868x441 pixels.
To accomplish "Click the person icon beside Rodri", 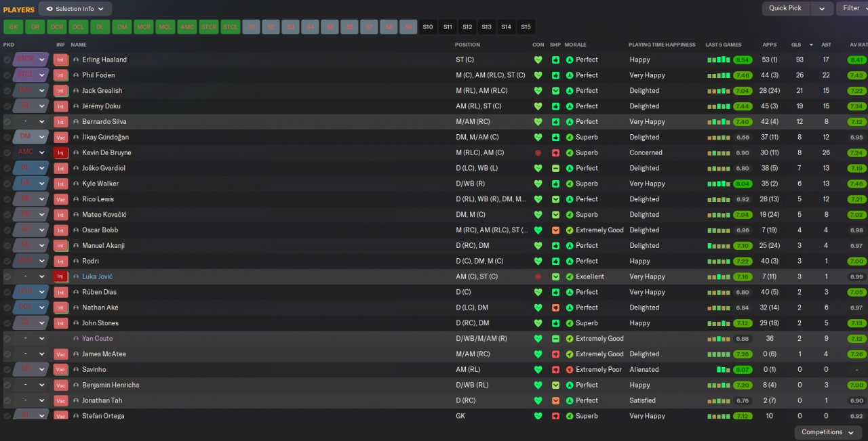I will tap(76, 261).
